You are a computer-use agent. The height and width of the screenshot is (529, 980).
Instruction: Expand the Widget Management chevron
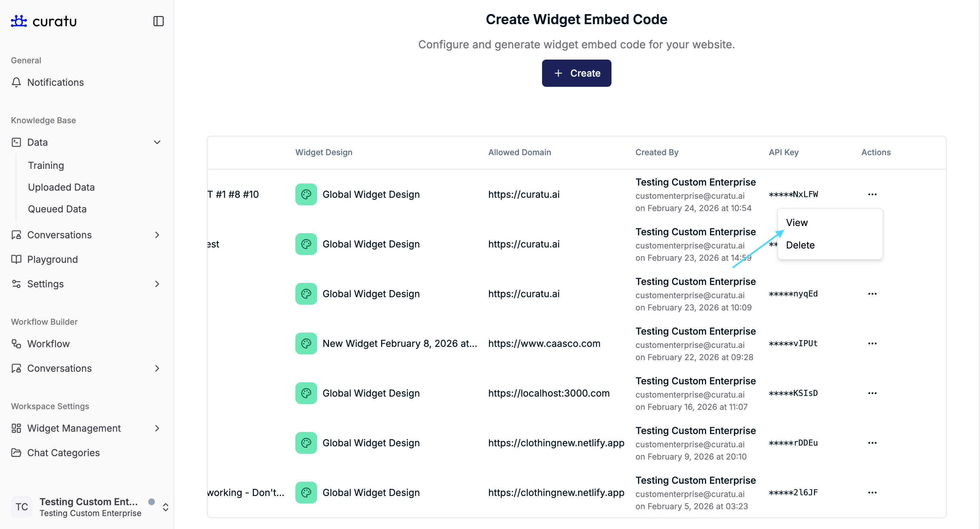coord(157,428)
